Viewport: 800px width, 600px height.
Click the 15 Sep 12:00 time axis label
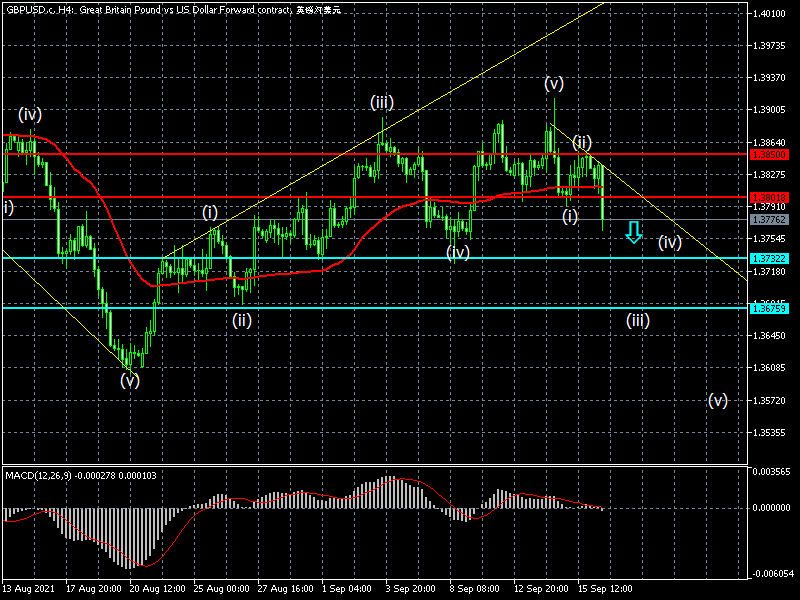point(603,588)
